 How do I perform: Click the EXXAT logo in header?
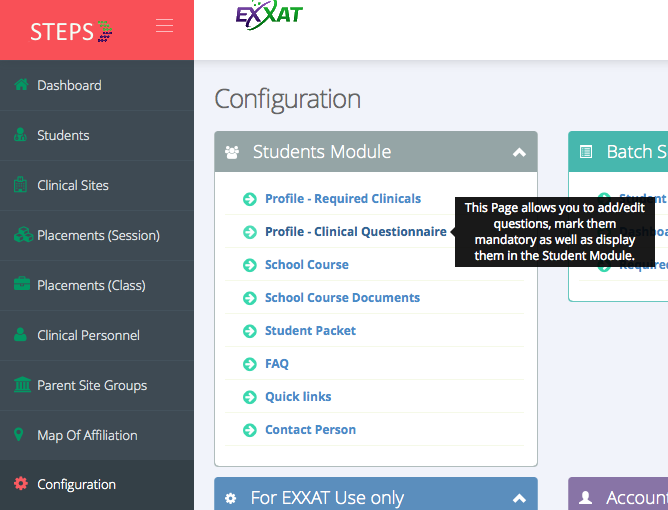[x=268, y=15]
